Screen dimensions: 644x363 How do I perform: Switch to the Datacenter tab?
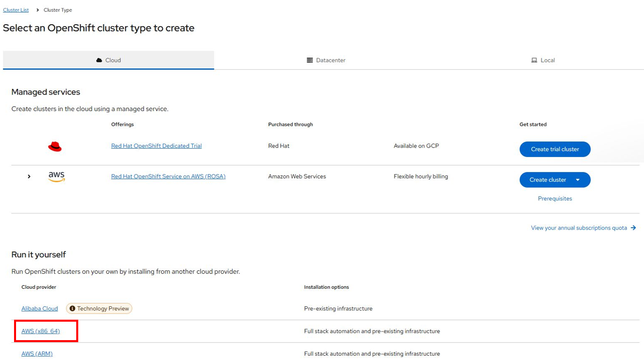pyautogui.click(x=326, y=60)
